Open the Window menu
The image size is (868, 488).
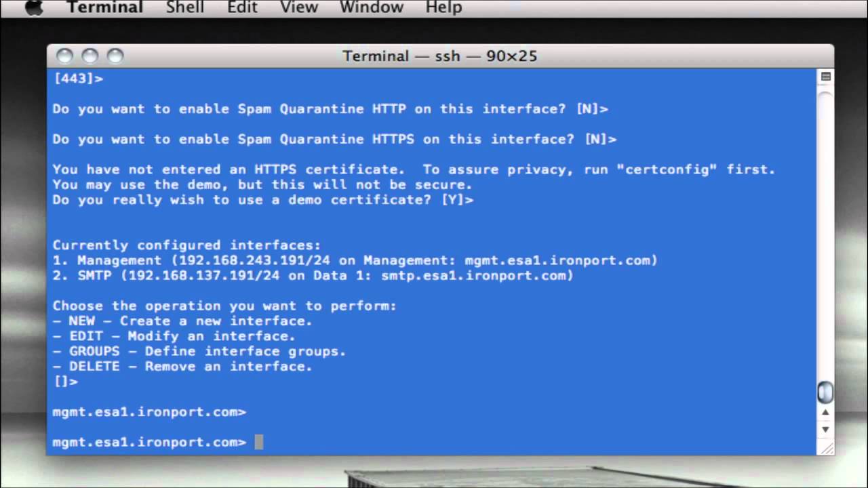coord(371,7)
